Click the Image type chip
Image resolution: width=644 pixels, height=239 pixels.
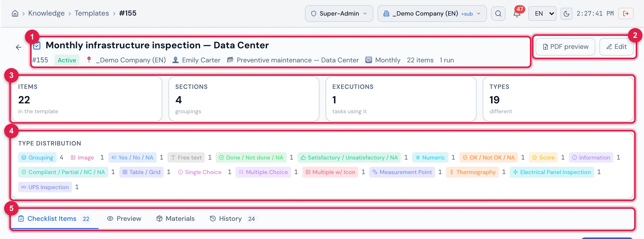(x=82, y=157)
